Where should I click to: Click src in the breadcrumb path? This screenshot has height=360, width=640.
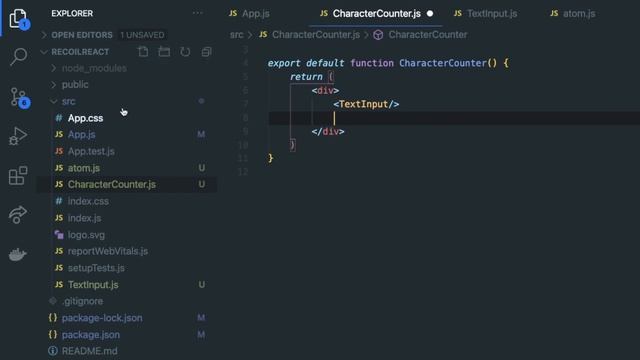tap(236, 35)
